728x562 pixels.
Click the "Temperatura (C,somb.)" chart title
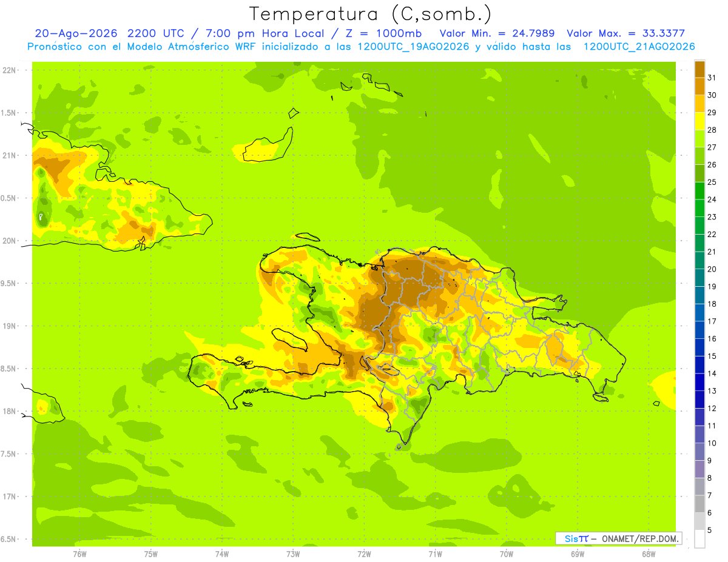[371, 14]
